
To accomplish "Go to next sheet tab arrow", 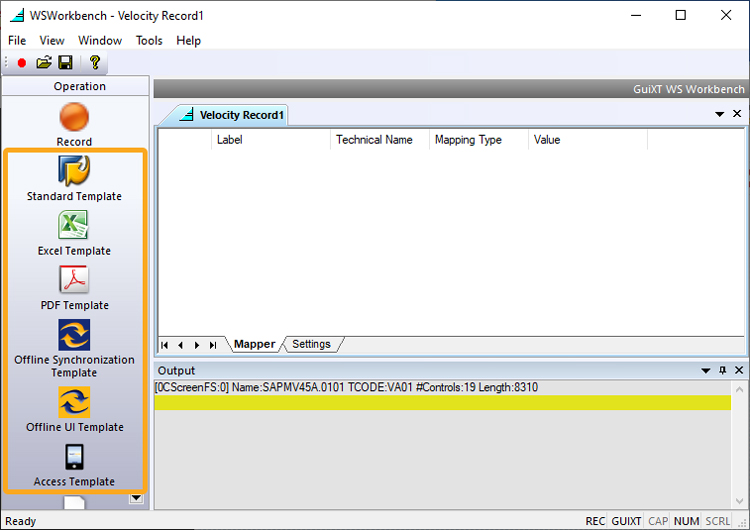I will click(x=197, y=345).
